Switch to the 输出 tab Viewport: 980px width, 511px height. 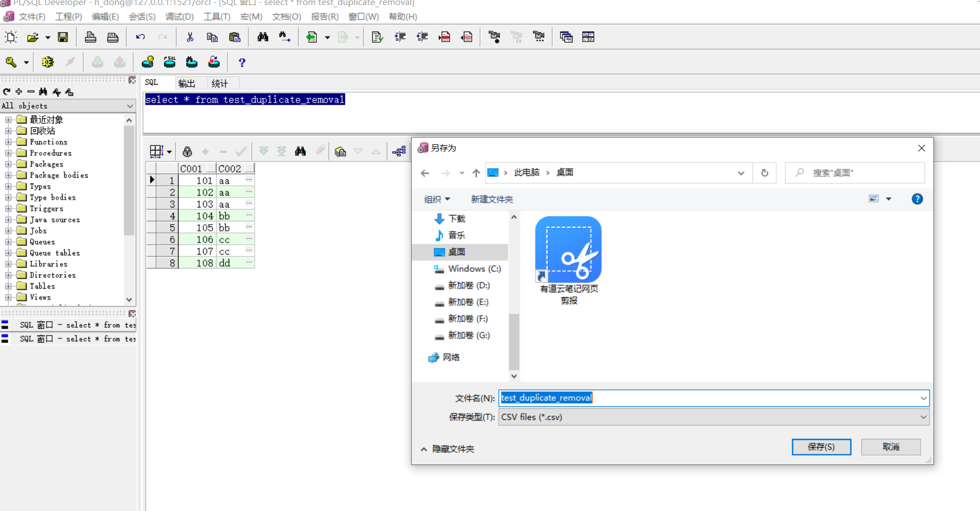[x=187, y=83]
